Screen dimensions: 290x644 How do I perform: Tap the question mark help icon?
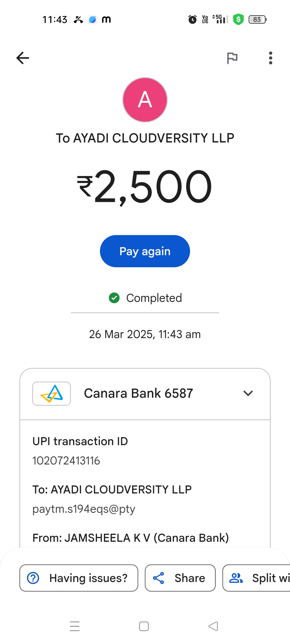(33, 578)
